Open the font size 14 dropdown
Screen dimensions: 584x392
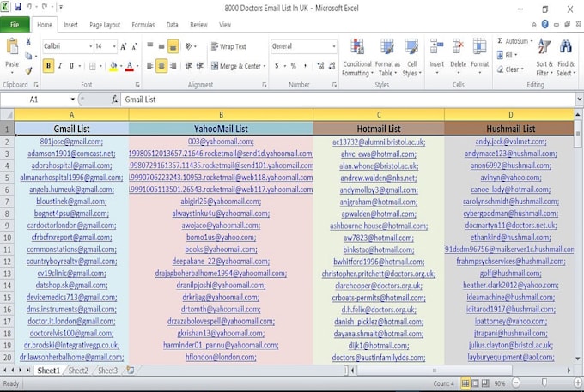coord(114,46)
